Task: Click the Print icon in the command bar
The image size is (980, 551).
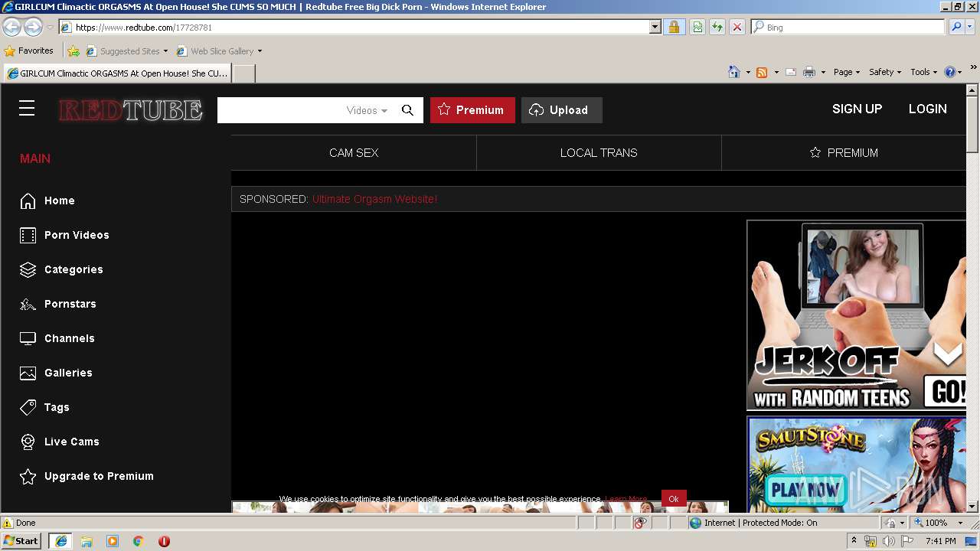Action: (809, 72)
